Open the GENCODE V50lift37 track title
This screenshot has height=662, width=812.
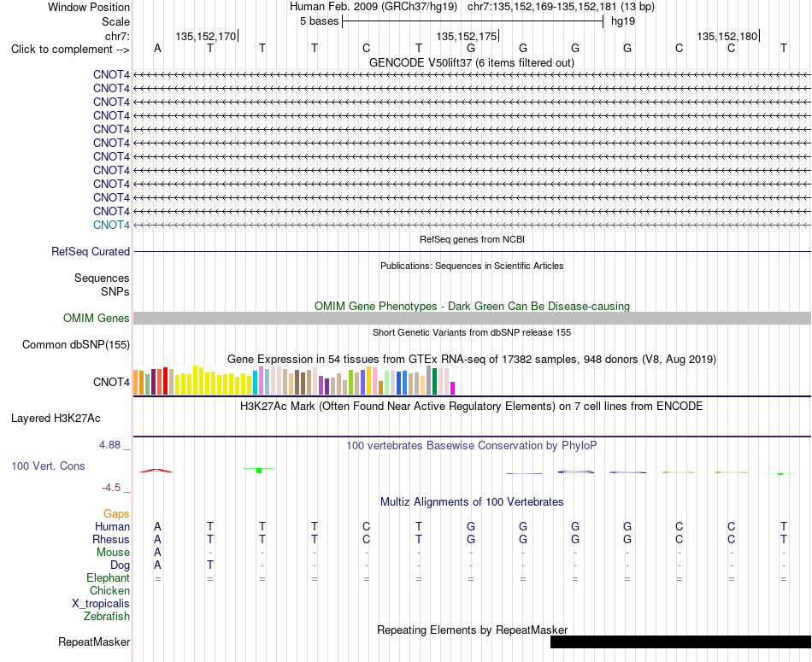471,62
